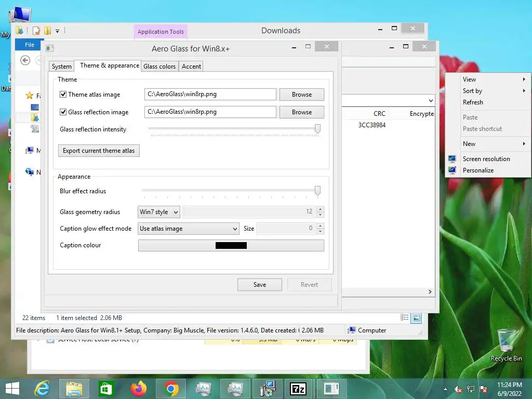This screenshot has width=532, height=399.
Task: Click the Glass reflection image path field
Action: [210, 112]
